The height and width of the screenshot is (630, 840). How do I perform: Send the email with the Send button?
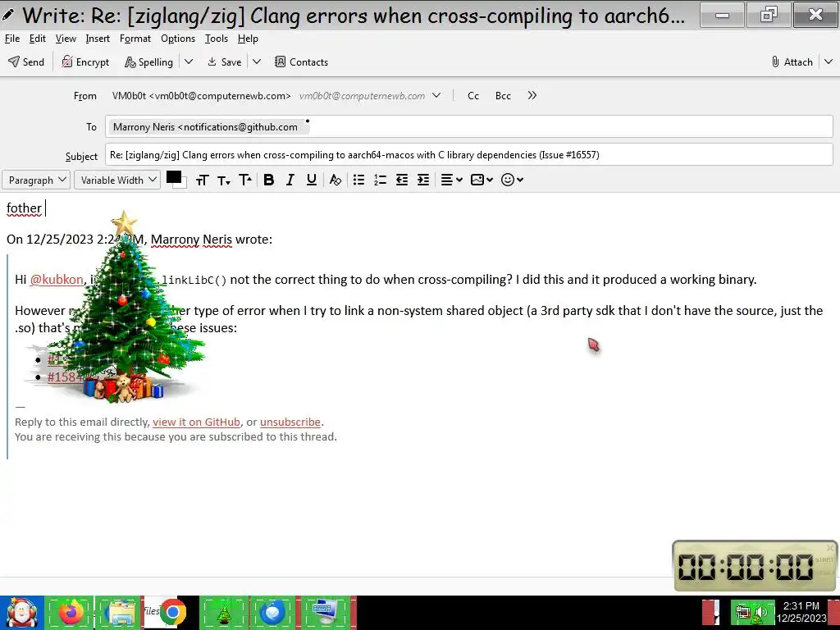[26, 62]
